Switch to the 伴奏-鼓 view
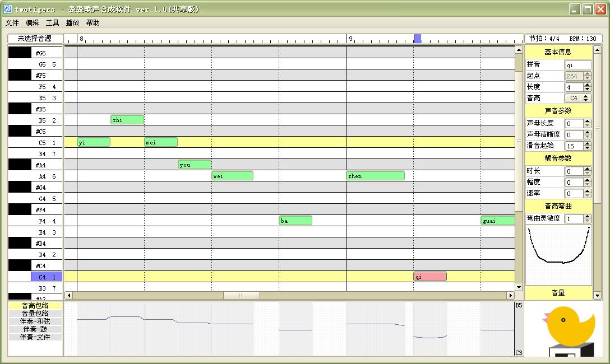610x364 pixels. pyautogui.click(x=35, y=329)
